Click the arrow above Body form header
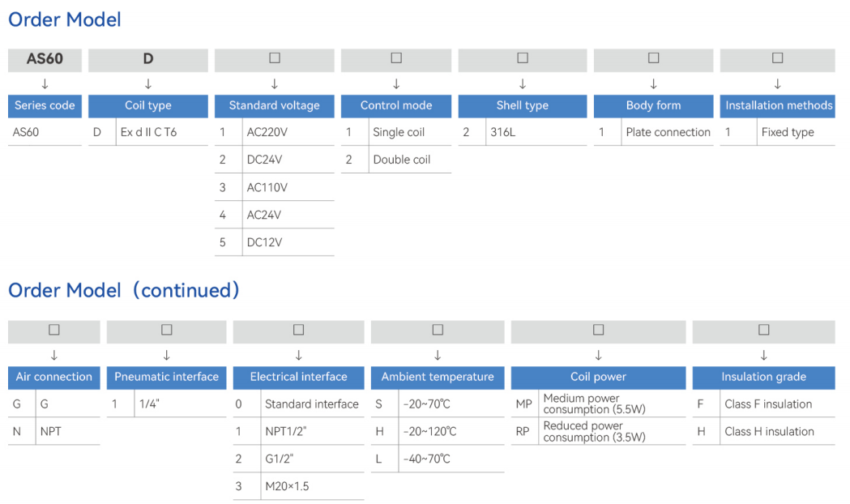The width and height of the screenshot is (850, 504). pyautogui.click(x=653, y=83)
